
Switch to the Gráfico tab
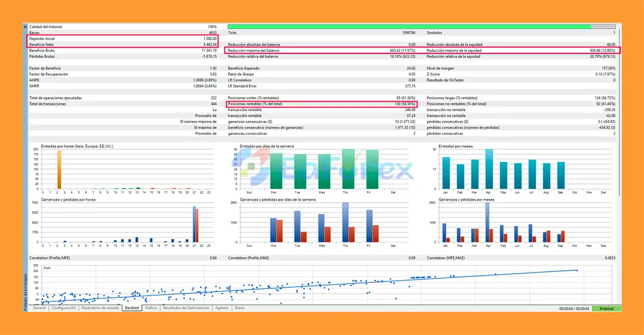pyautogui.click(x=150, y=308)
